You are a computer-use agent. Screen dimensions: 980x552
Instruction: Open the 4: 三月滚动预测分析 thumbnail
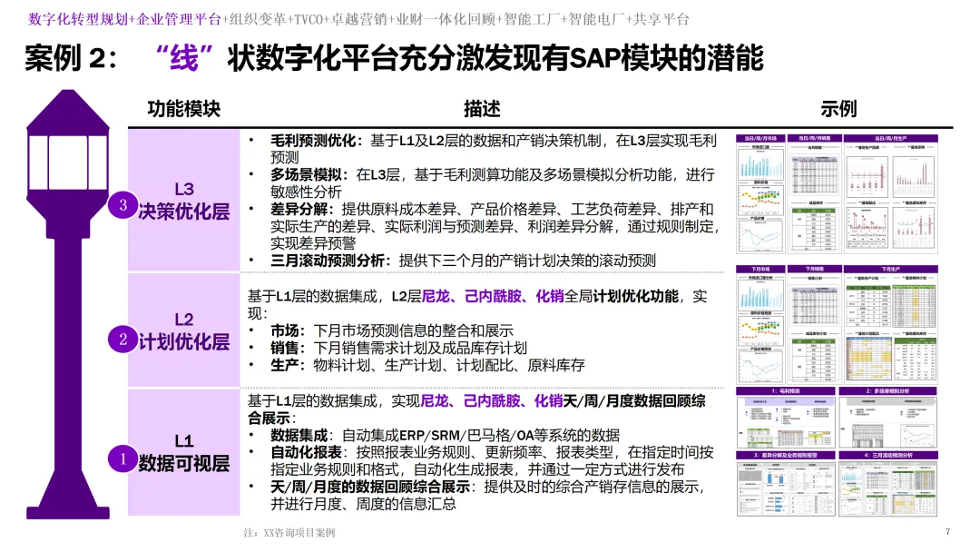coord(887,483)
